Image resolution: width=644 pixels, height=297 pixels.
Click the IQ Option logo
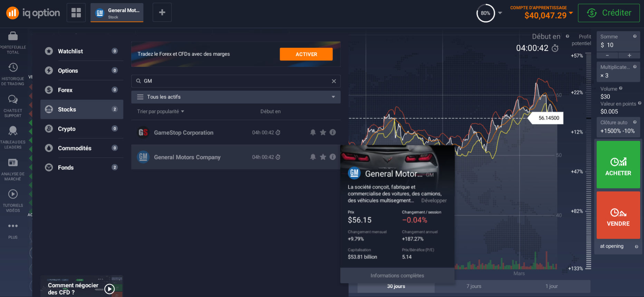click(33, 13)
